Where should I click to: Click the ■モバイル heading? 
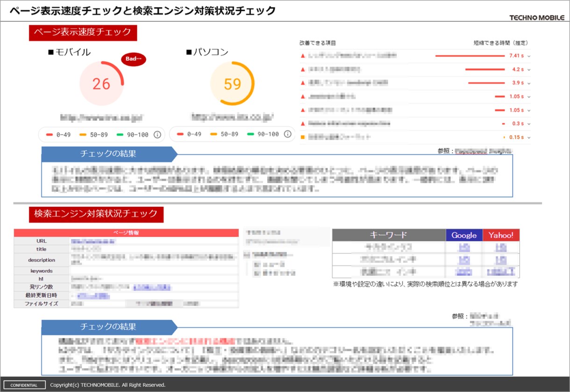click(x=70, y=52)
